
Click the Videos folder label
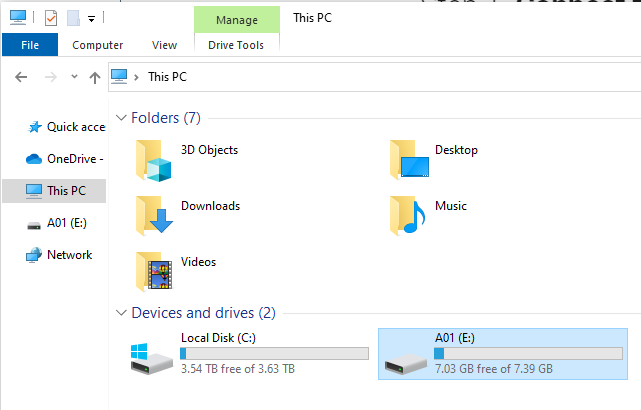coord(198,262)
